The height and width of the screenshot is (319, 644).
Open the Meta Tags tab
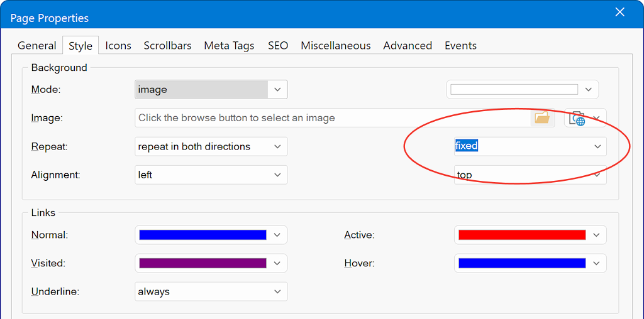tap(229, 45)
